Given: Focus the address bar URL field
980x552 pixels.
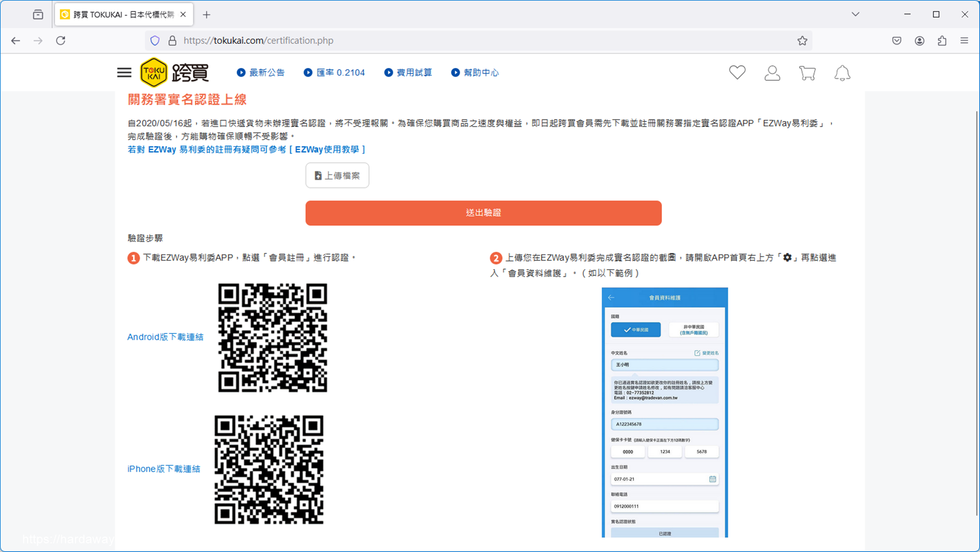Looking at the screenshot, I should 479,40.
